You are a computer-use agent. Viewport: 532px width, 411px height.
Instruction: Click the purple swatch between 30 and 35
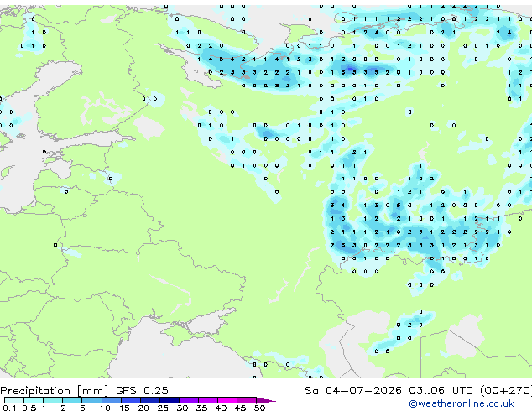tap(189, 400)
